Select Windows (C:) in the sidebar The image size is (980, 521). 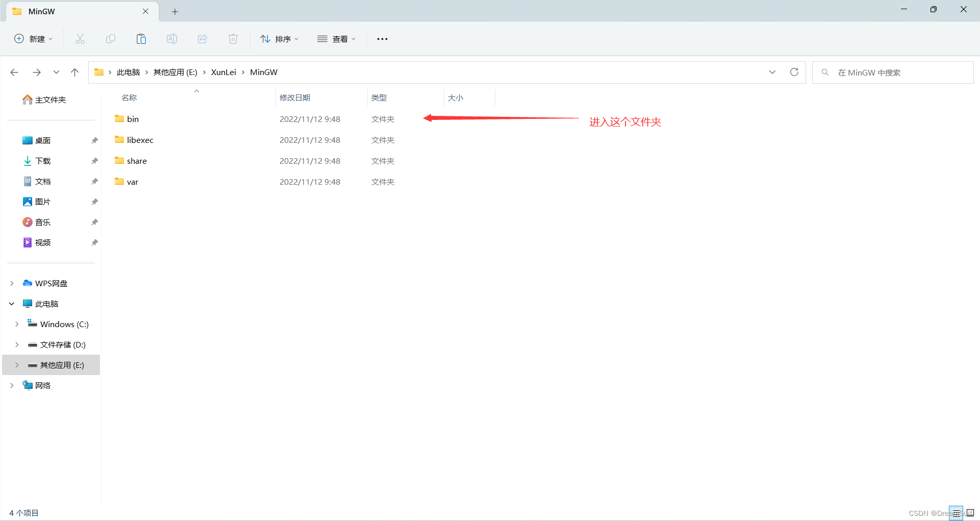coord(58,324)
